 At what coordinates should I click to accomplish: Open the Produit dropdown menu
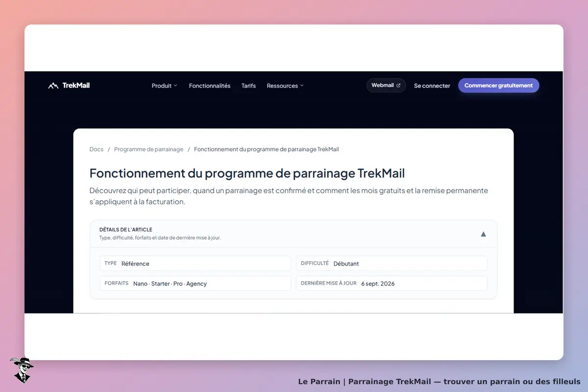pyautogui.click(x=165, y=86)
